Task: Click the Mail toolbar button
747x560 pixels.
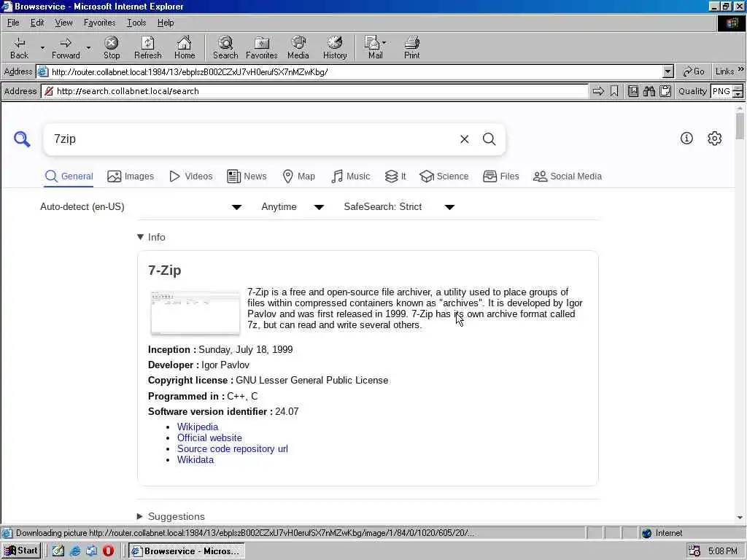Action: [x=374, y=47]
